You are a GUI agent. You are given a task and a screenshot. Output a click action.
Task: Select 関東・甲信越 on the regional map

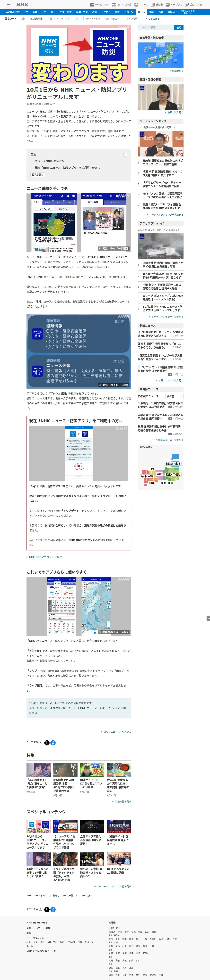173,474
